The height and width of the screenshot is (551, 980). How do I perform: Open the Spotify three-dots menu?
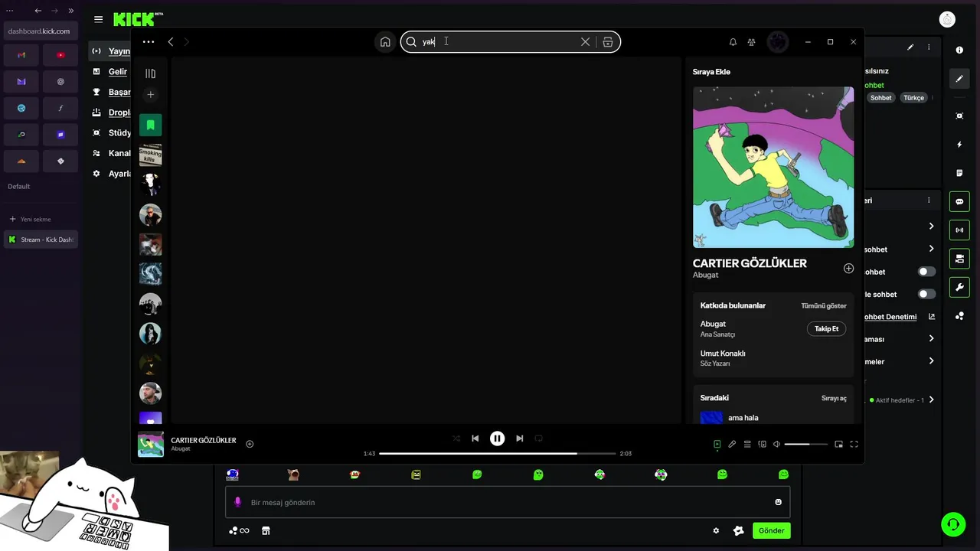[x=149, y=42]
